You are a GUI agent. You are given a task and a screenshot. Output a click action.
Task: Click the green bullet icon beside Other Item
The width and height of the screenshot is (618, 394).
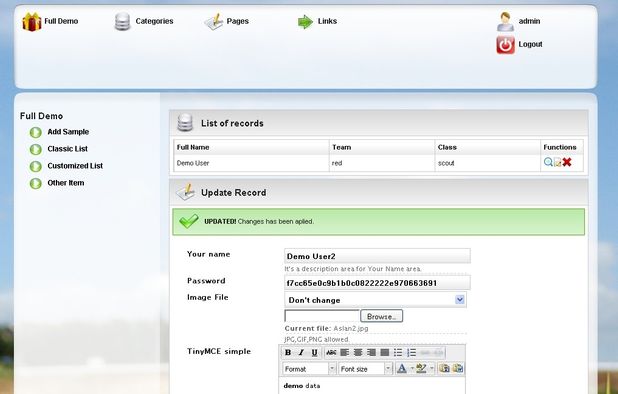(35, 183)
